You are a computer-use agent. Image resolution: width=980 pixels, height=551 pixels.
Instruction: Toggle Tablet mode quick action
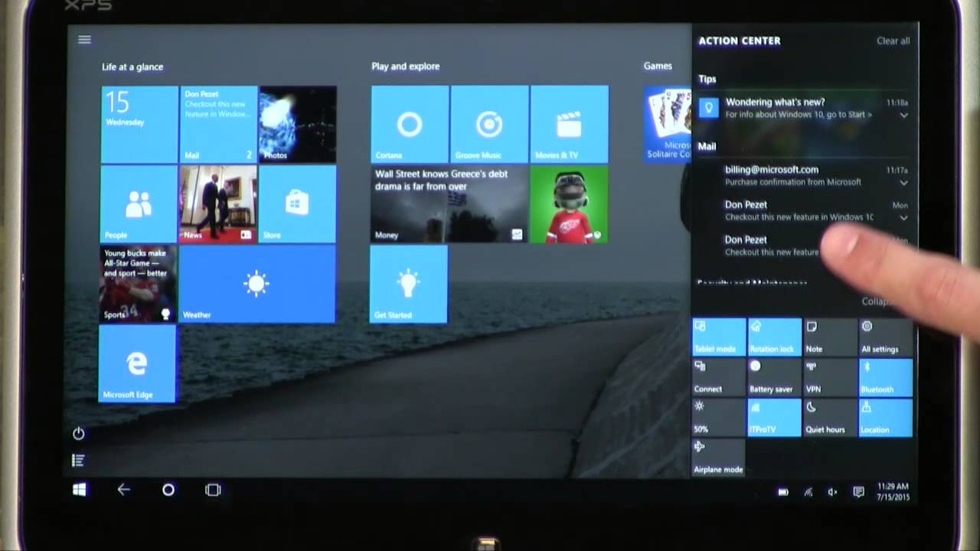pos(719,337)
